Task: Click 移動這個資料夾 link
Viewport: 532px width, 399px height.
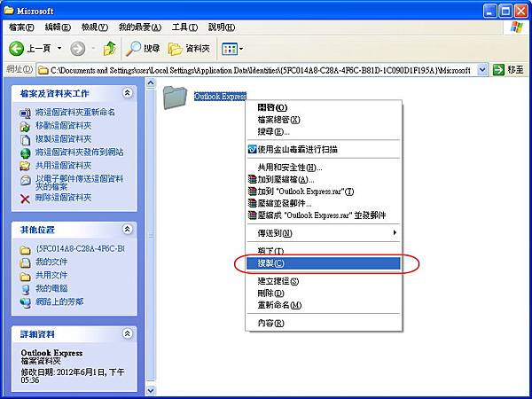Action: (64, 126)
